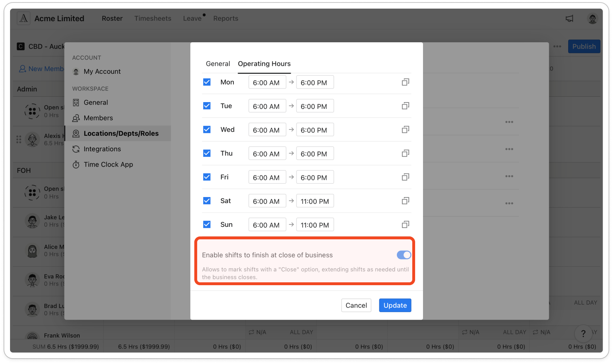
Task: Click Alice M avatar in roster
Action: (32, 250)
